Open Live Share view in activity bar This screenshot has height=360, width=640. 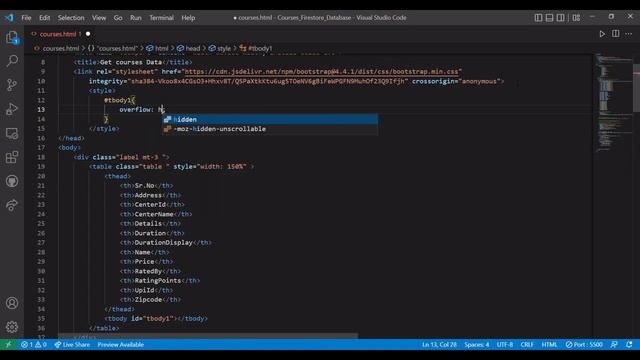[12, 205]
